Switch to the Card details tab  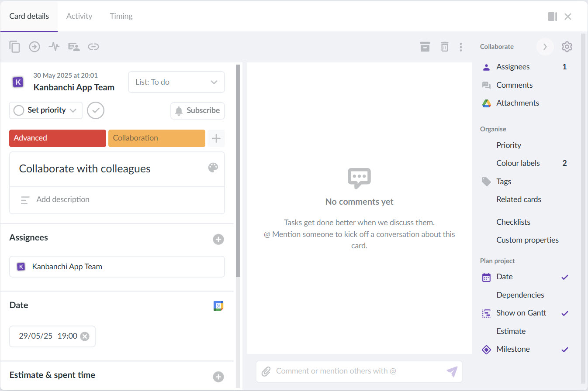tap(29, 16)
